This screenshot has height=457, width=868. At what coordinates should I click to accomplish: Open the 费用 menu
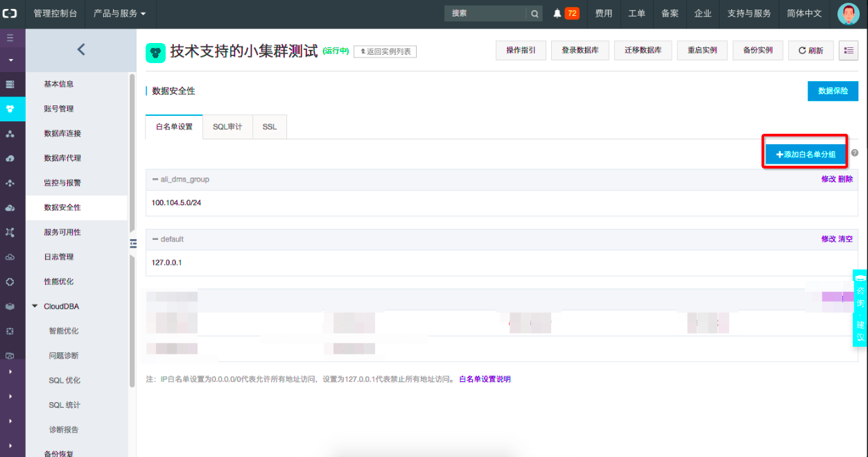click(604, 13)
